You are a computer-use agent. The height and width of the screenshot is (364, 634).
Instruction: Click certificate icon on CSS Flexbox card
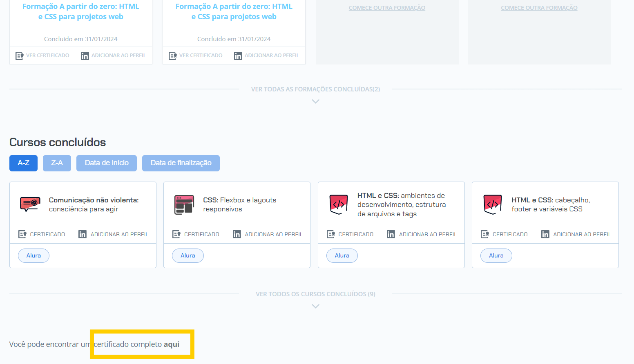(x=176, y=234)
